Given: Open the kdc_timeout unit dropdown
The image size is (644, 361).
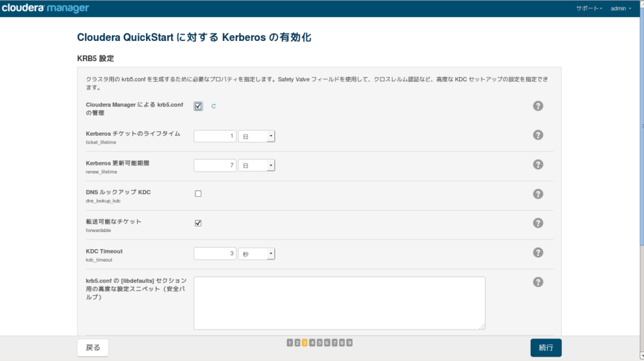Looking at the screenshot, I should pos(257,254).
